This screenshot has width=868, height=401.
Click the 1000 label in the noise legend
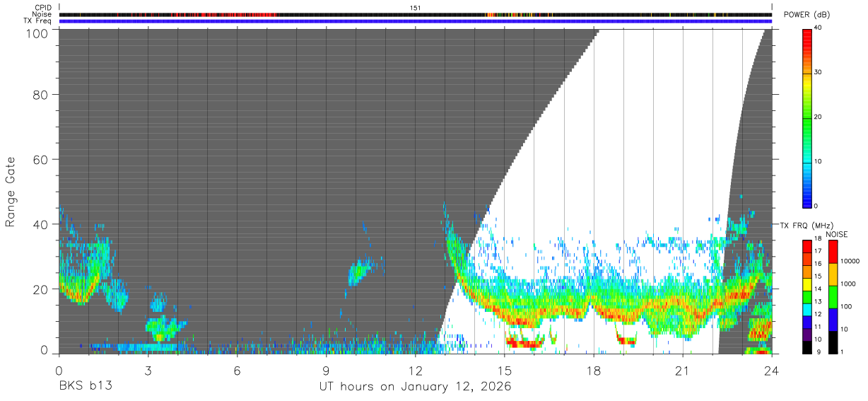(x=848, y=284)
